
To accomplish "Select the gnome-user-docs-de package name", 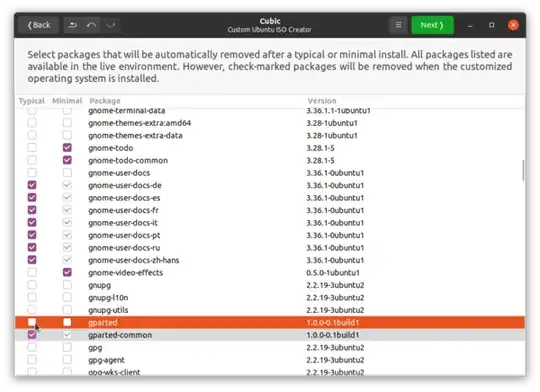I will [x=125, y=185].
